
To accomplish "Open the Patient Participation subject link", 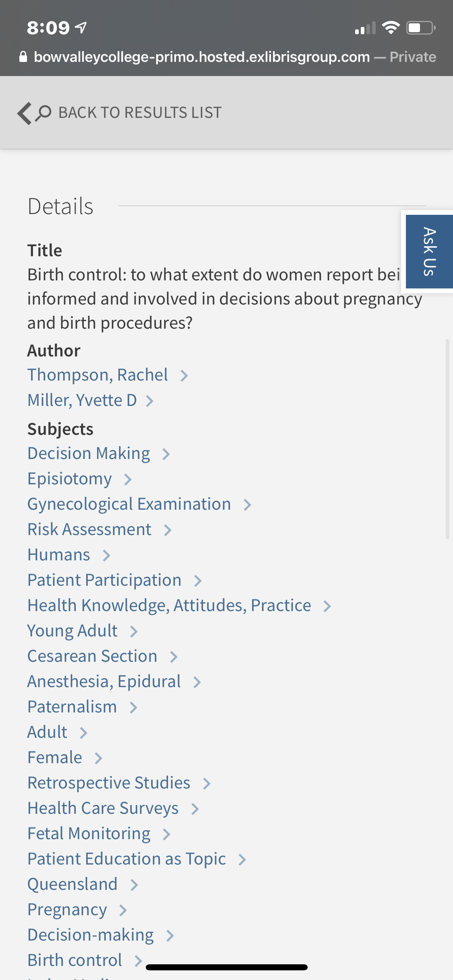I will click(x=104, y=580).
